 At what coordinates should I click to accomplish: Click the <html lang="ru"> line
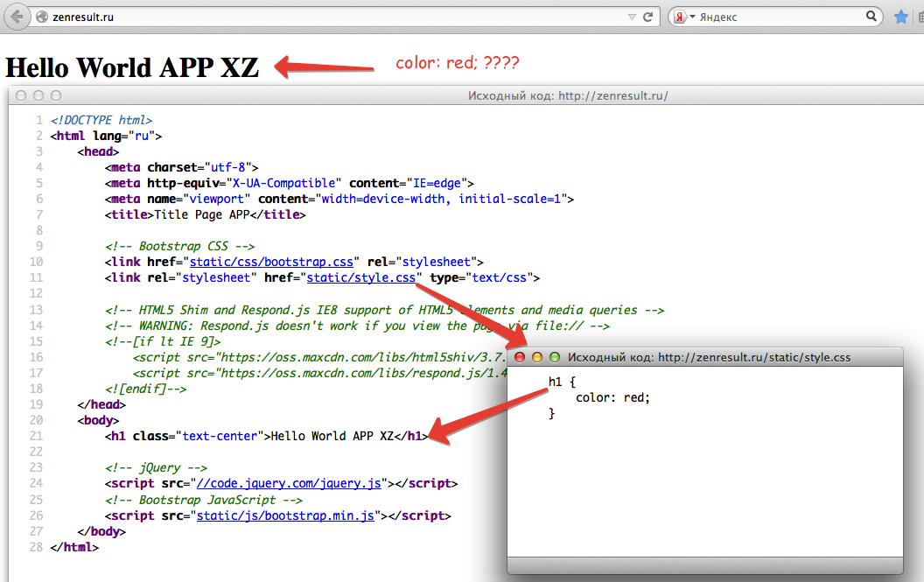(106, 137)
